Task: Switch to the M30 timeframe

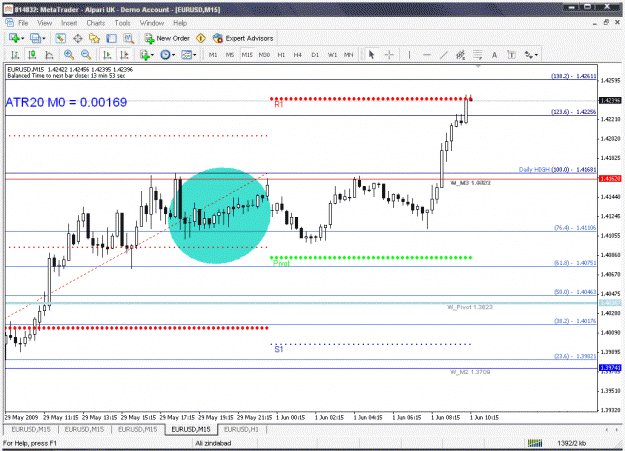Action: click(264, 55)
